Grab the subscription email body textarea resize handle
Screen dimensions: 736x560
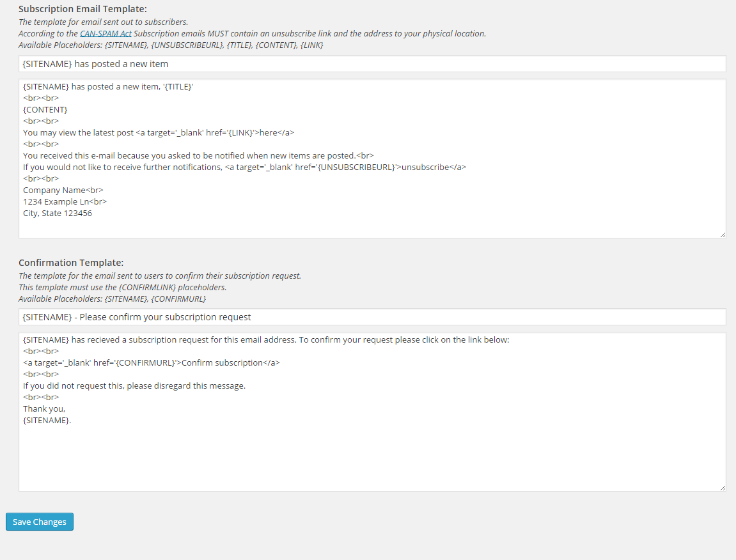723,235
